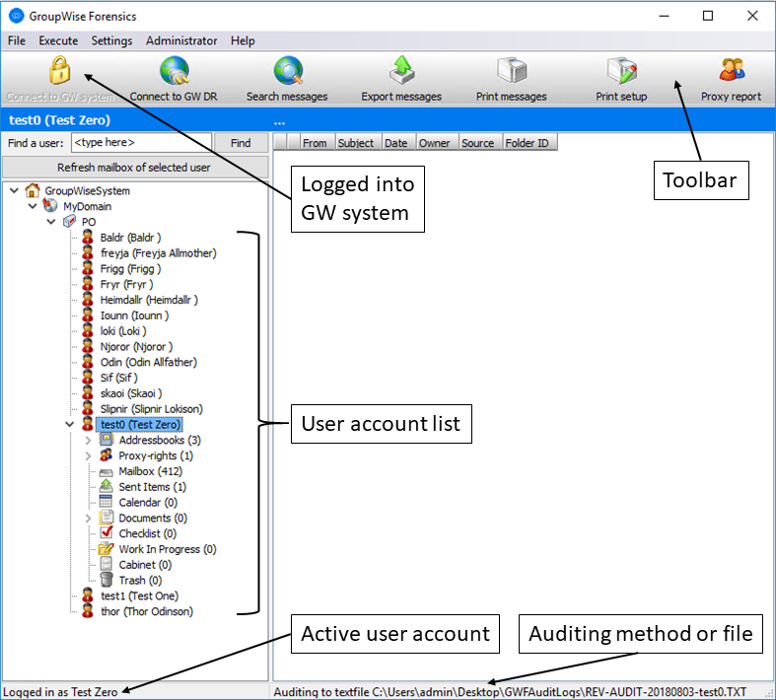Click GroupWise Forensics app icon in title bar
Image resolution: width=776 pixels, height=700 pixels.
(x=17, y=16)
